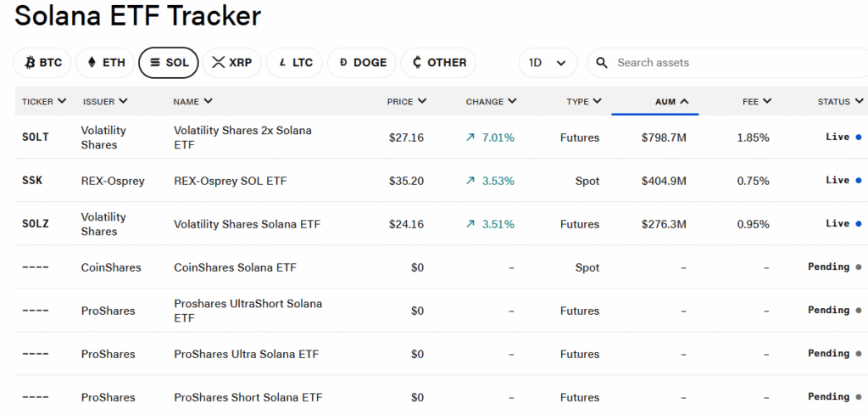868x415 pixels.
Task: Toggle the AUM column sort order
Action: (671, 102)
